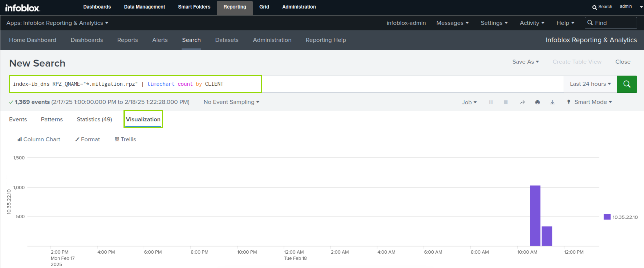The height and width of the screenshot is (268, 644).
Task: Click the export download icon
Action: (552, 102)
